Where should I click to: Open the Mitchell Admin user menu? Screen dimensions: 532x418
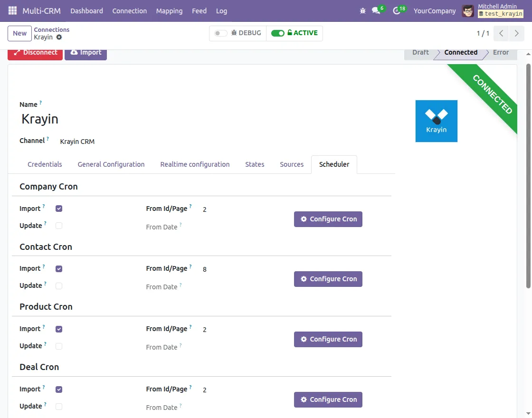point(494,11)
